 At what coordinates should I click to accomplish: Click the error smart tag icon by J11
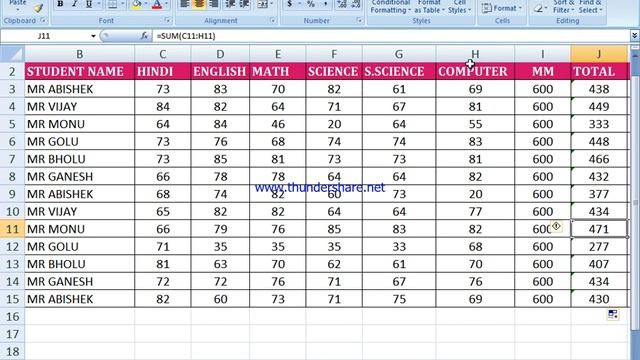[x=556, y=226]
